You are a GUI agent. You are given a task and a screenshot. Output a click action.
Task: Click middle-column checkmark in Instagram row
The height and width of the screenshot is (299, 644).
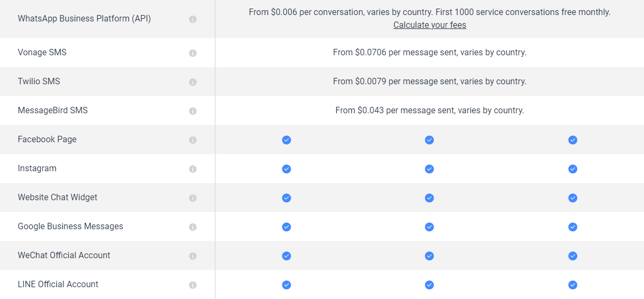[x=429, y=169]
